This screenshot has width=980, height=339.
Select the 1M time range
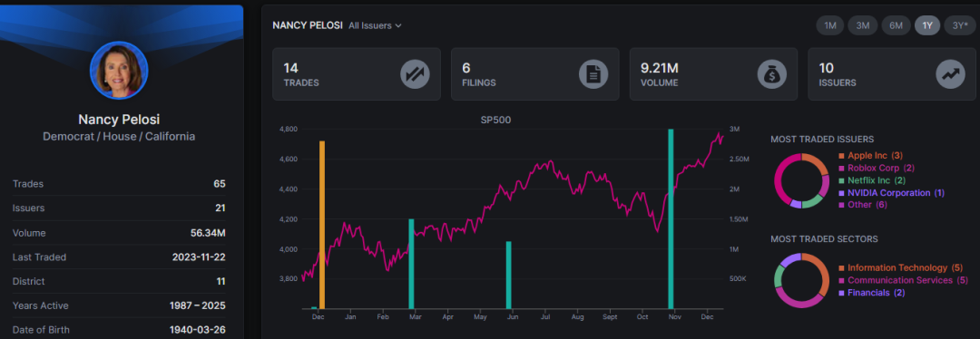pos(830,25)
